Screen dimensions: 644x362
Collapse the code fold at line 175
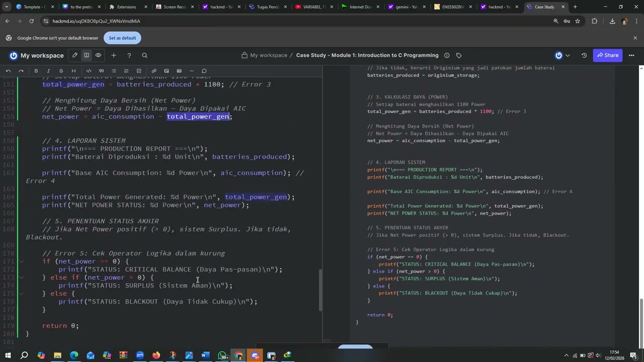tap(21, 294)
